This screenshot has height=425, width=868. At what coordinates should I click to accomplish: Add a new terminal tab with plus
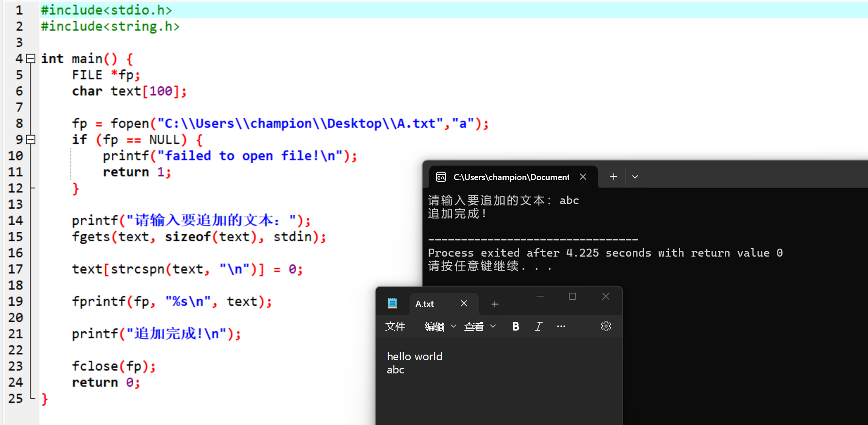point(614,176)
